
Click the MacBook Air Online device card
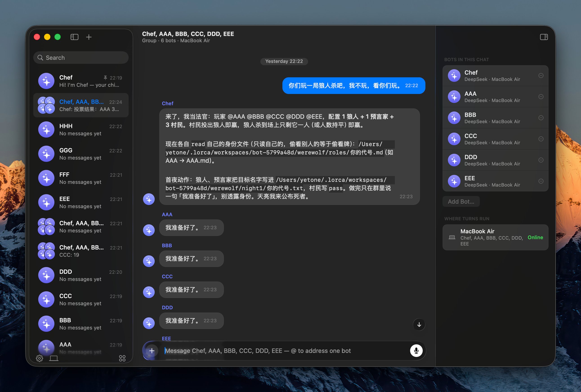[495, 237]
